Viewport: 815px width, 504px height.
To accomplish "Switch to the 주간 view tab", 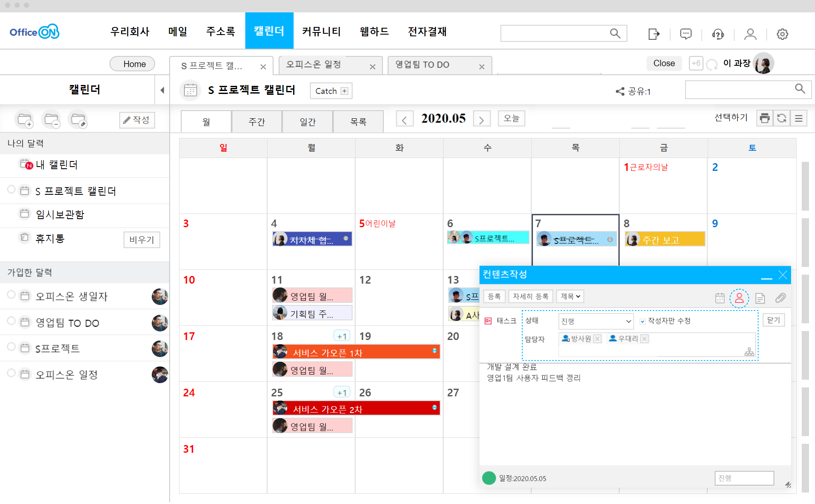I will point(256,122).
